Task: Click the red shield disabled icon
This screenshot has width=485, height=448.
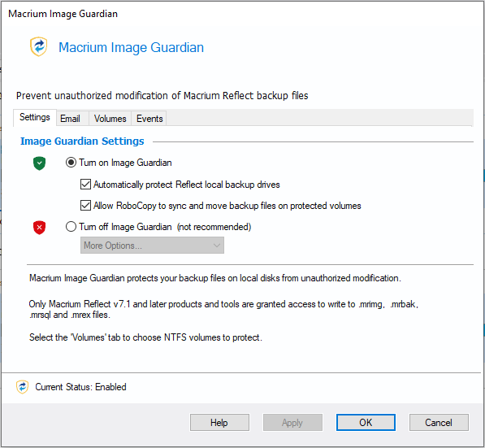Action: point(39,228)
